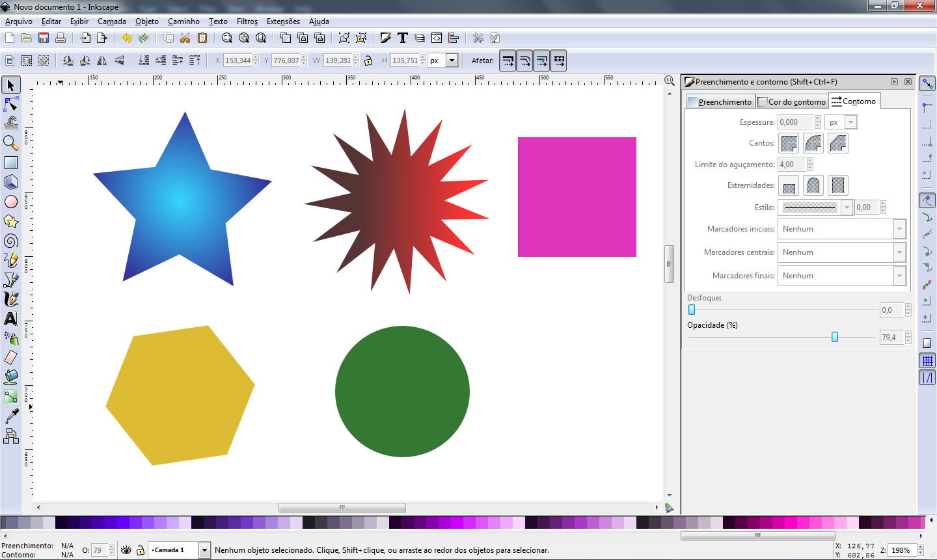Click the Save floppy icon
Screen dimensions: 937x560
coord(44,38)
